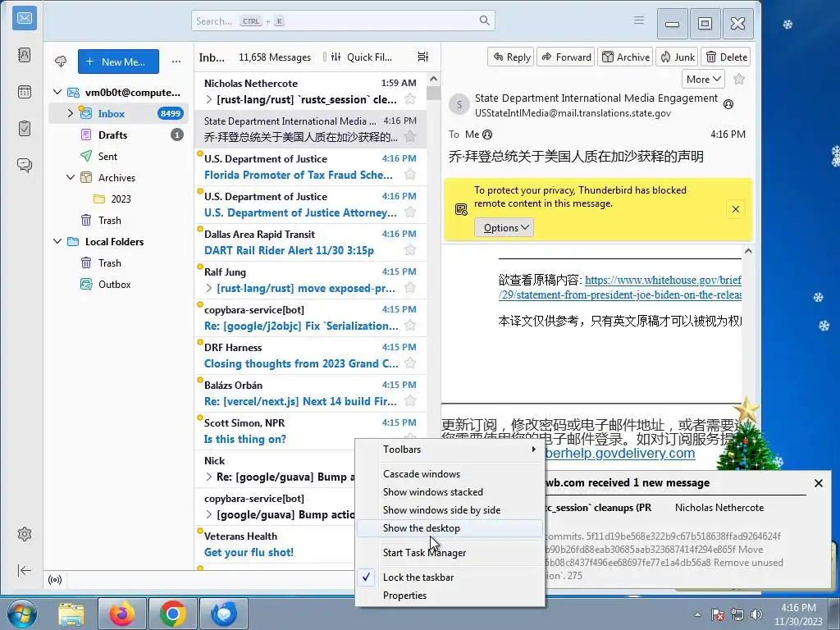Open Thunderbird settings gear icon
Screen dimensions: 840x630
click(25, 534)
